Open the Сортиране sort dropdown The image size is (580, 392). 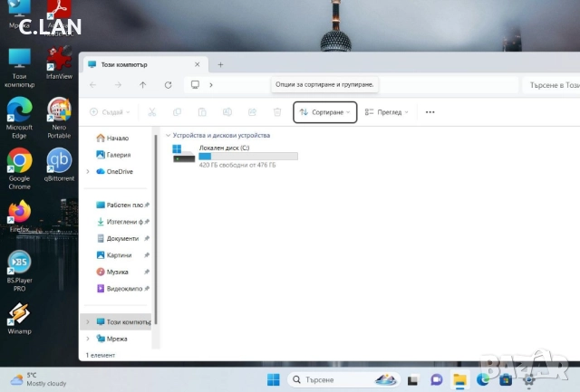(325, 112)
